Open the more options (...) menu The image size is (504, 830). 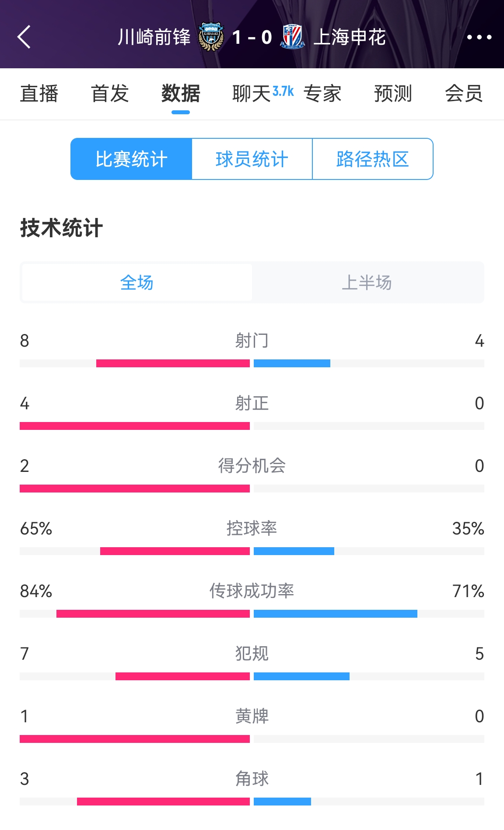pyautogui.click(x=479, y=38)
